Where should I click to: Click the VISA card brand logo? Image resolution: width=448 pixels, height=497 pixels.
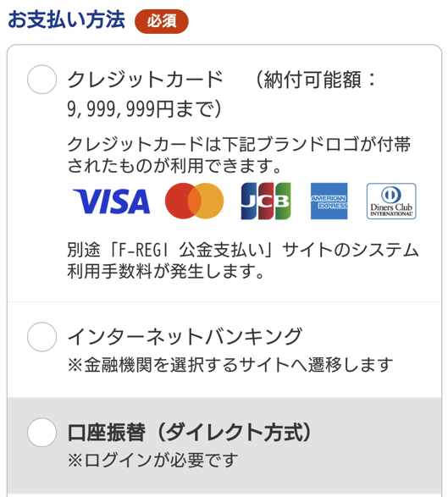(x=112, y=201)
